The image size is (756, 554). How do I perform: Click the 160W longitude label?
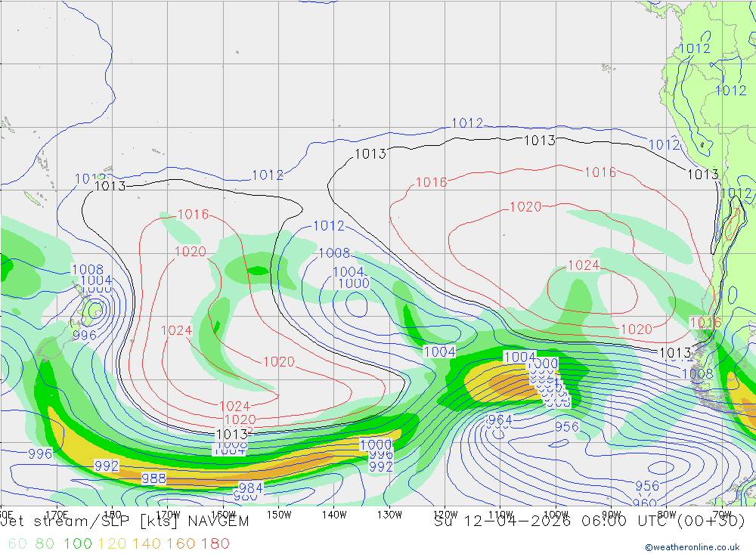click(x=223, y=515)
